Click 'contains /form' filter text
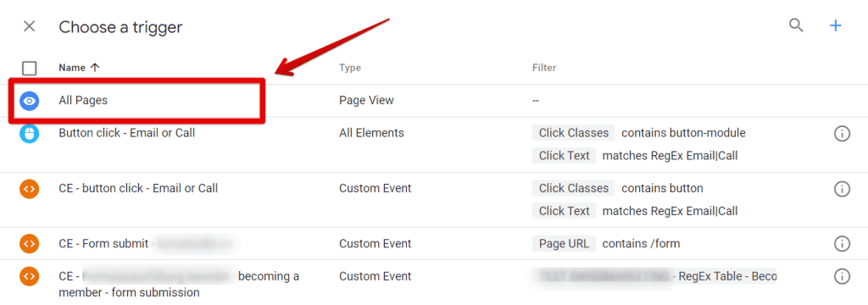This screenshot has width=868, height=305. pyautogui.click(x=641, y=243)
